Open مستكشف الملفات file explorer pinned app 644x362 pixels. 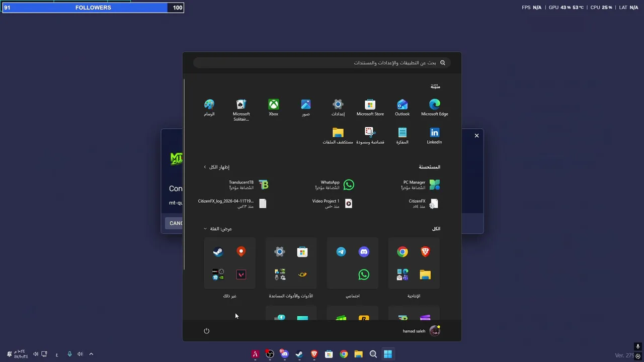click(338, 136)
